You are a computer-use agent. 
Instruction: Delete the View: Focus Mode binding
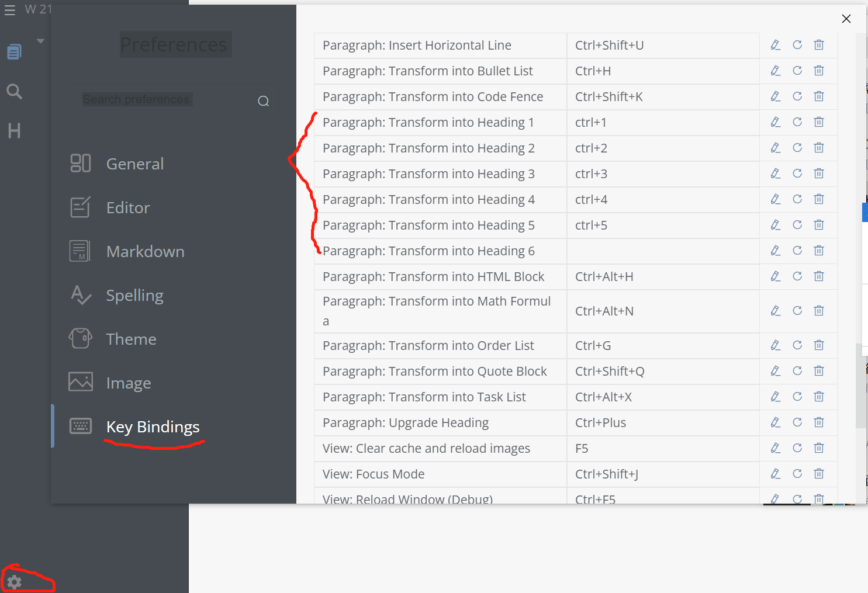[x=819, y=474]
